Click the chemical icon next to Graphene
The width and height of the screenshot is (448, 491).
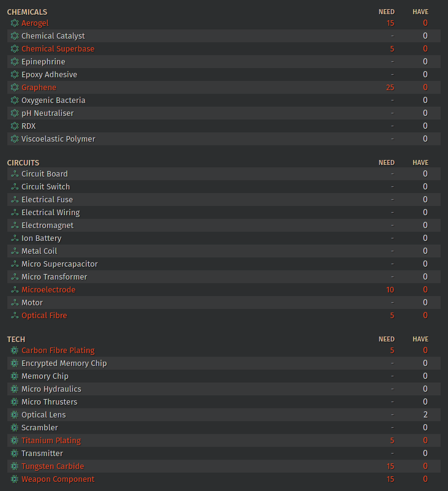[15, 88]
